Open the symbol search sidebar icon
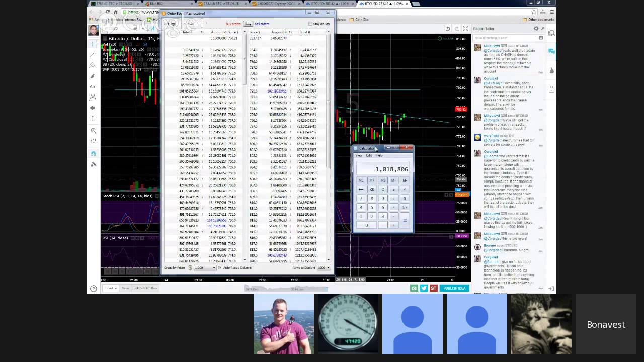Screen dimensions: 644x362 pos(551,33)
